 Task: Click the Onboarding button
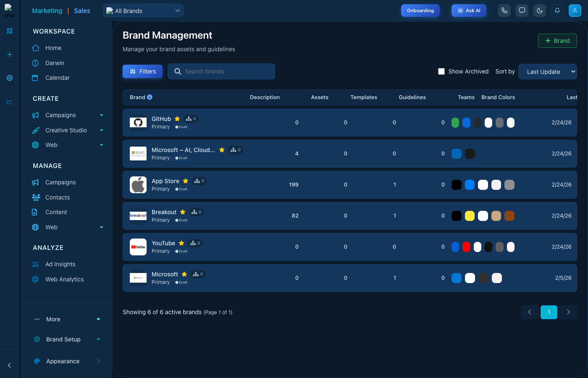pos(420,10)
